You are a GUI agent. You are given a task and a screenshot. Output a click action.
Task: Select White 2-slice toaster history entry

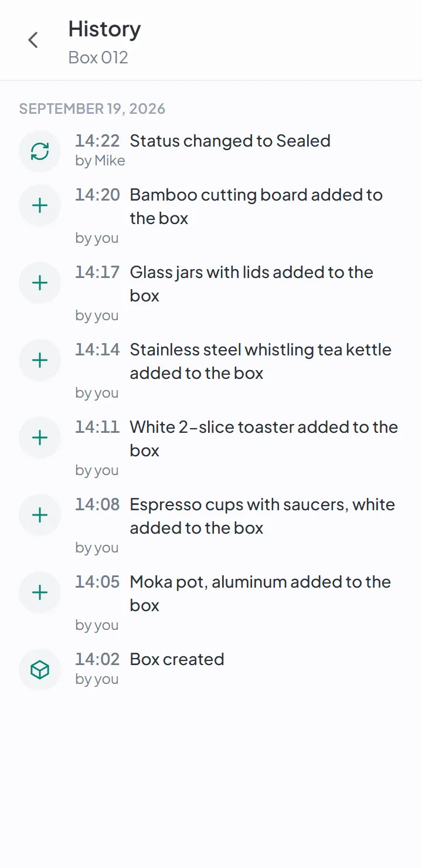tap(264, 439)
